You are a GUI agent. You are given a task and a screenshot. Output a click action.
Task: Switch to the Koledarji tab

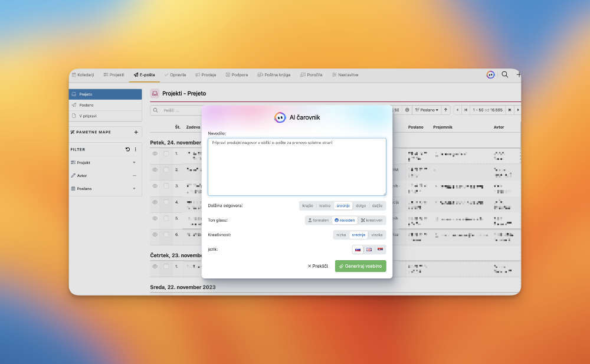tap(82, 75)
